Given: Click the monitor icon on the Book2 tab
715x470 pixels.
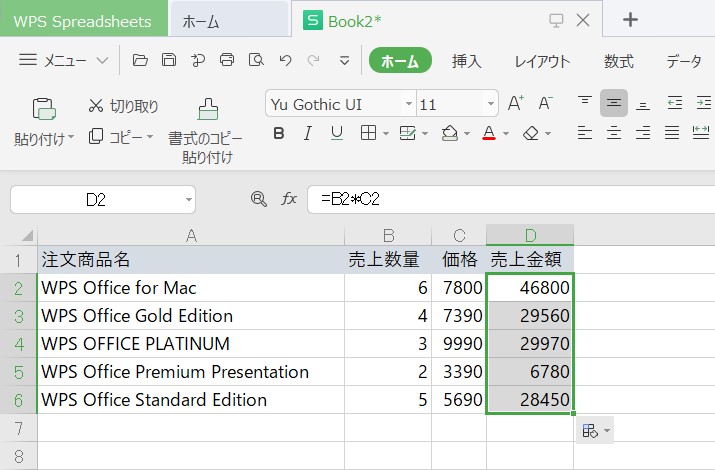Looking at the screenshot, I should (556, 20).
